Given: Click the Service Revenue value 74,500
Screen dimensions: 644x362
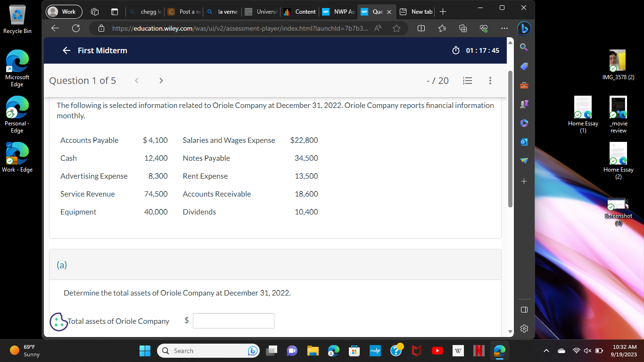Looking at the screenshot, I should 156,194.
